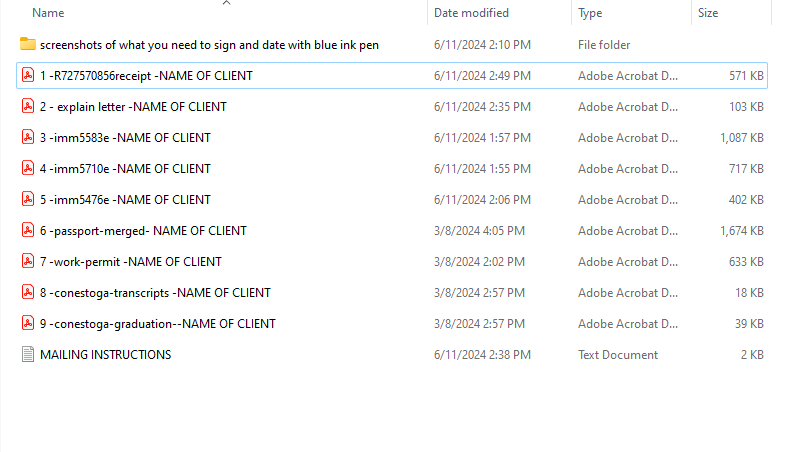Viewport: 808px width, 452px height.
Task: Click the folder icon for screenshots folder
Action: [x=28, y=45]
